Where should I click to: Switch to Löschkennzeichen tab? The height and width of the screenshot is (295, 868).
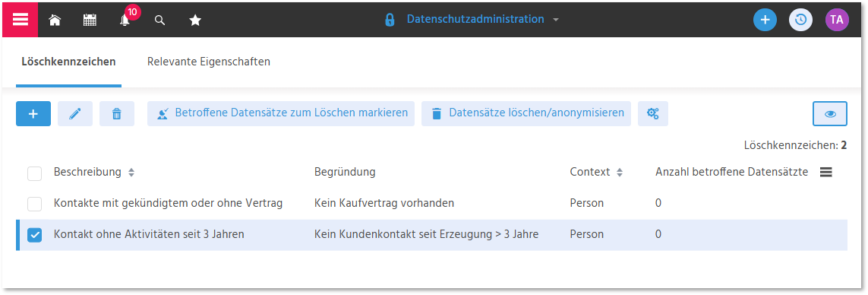coord(68,62)
